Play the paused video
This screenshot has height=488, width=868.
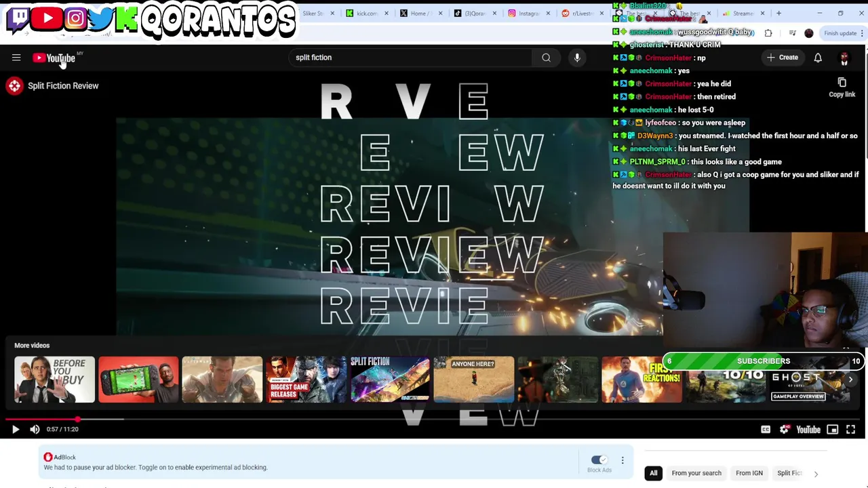point(16,429)
